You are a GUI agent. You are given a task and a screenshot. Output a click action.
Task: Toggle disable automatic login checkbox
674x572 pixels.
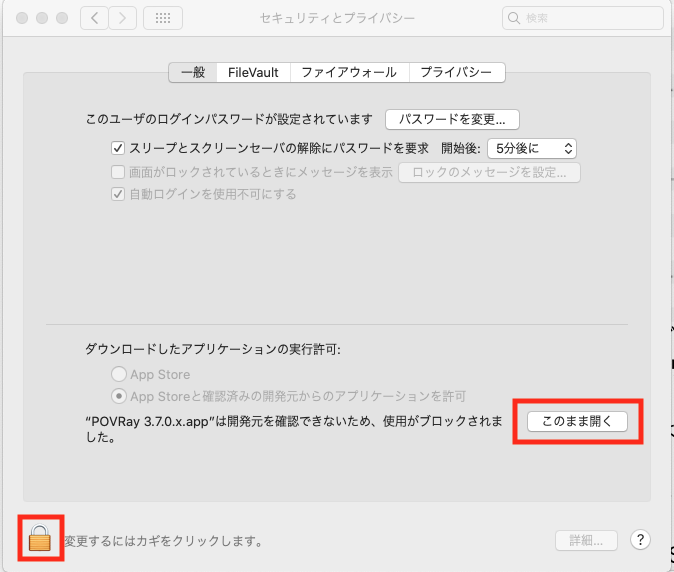pyautogui.click(x=118, y=194)
